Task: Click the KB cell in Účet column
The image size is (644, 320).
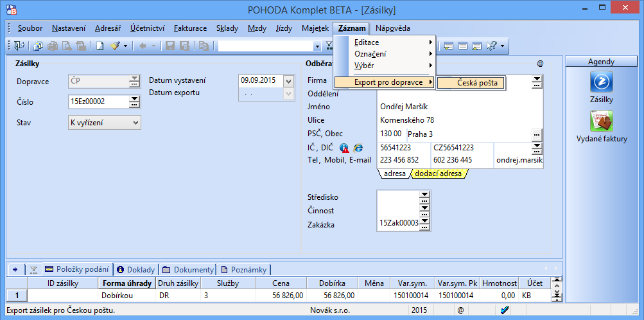Action: (x=534, y=295)
